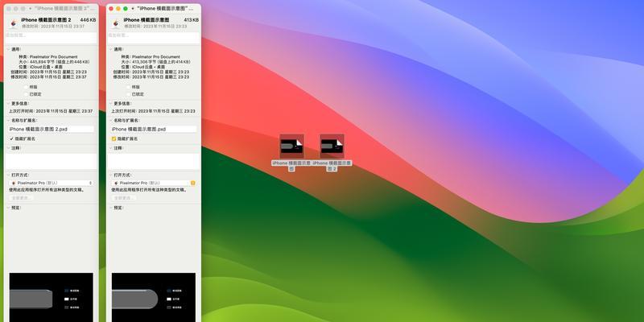Viewport: 644px width, 322px height.
Task: Click the 446 KB size text in the window header
Action: (x=89, y=20)
